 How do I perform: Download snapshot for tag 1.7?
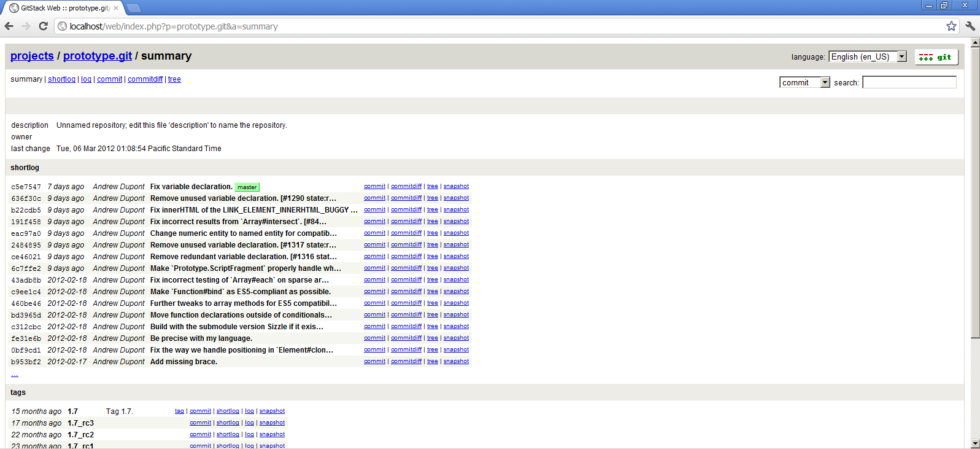272,411
